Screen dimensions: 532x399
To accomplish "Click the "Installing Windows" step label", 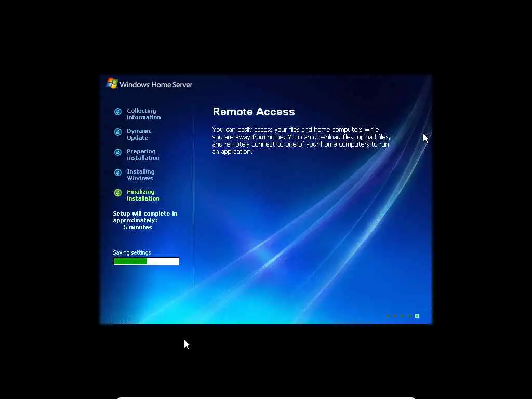I will (x=140, y=175).
